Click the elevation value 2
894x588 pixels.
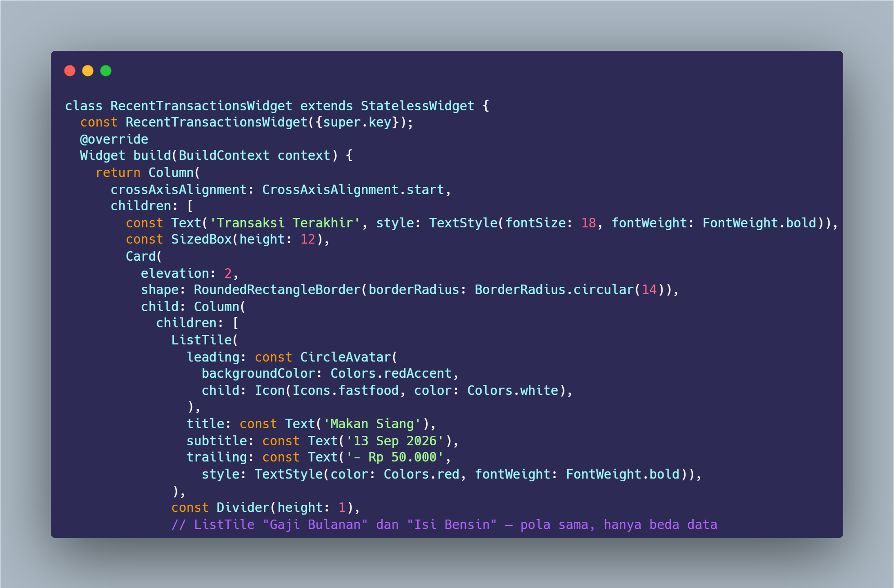pos(228,273)
